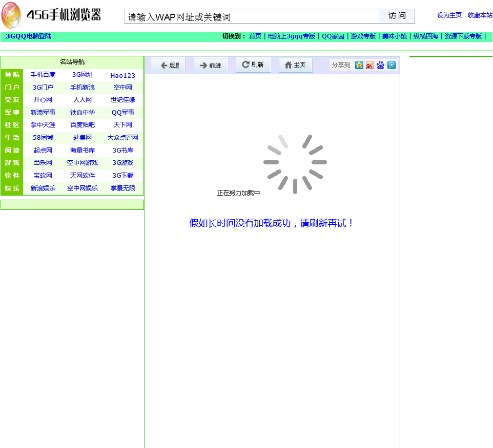Open 手机百度 link

click(43, 75)
